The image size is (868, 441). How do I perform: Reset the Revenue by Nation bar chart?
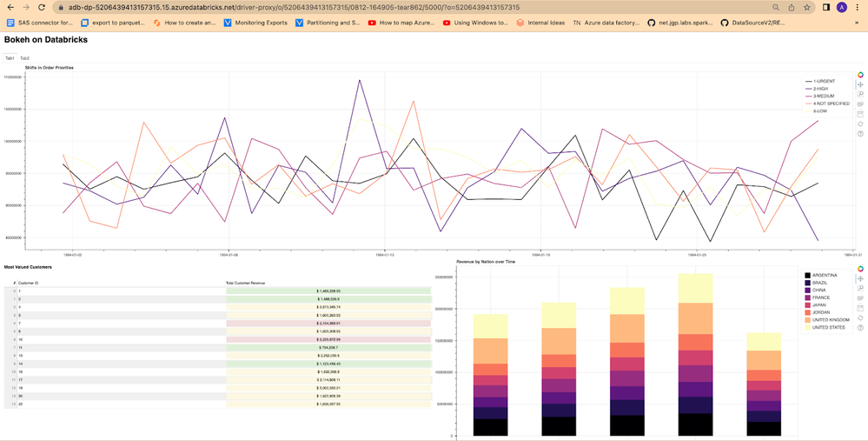pos(860,317)
